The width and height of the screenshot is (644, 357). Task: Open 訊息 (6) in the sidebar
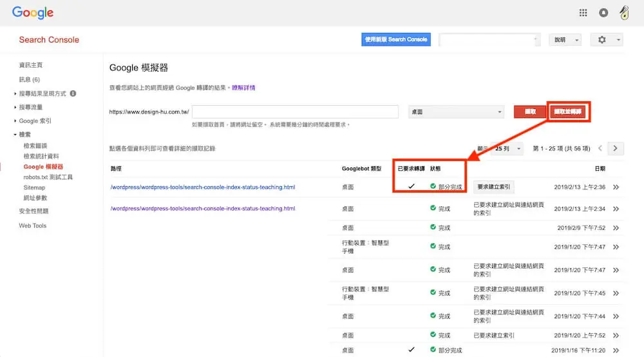(29, 79)
